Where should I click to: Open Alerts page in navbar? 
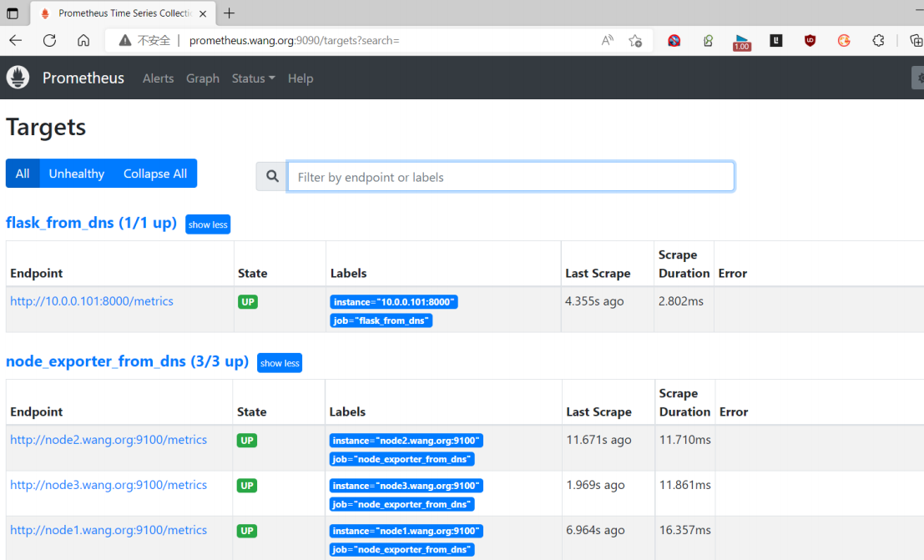158,78
